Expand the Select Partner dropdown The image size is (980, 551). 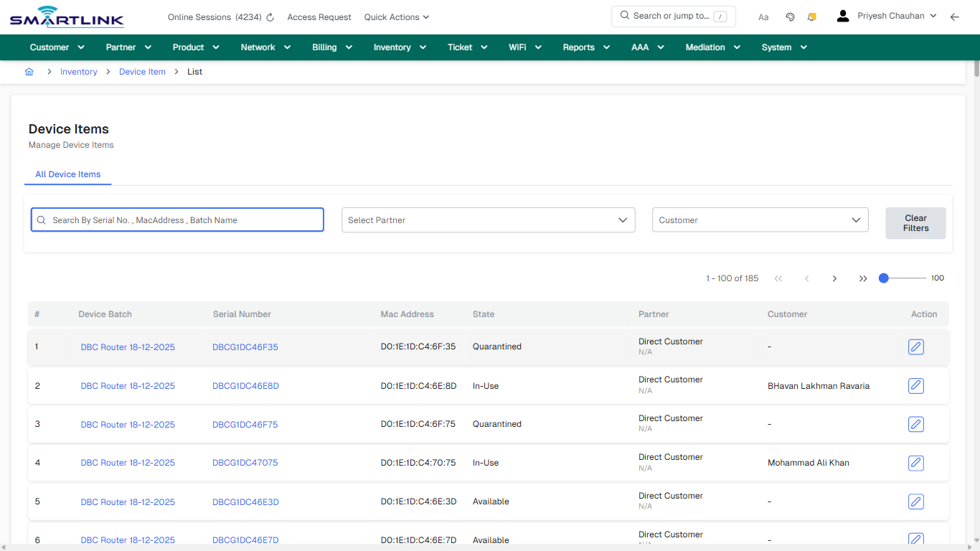tap(488, 220)
